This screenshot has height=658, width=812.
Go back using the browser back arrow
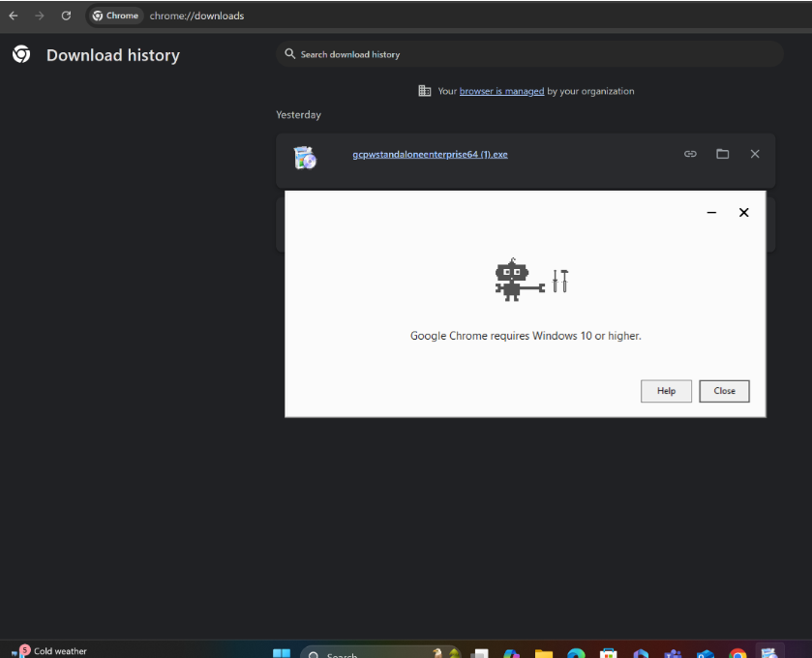[14, 15]
